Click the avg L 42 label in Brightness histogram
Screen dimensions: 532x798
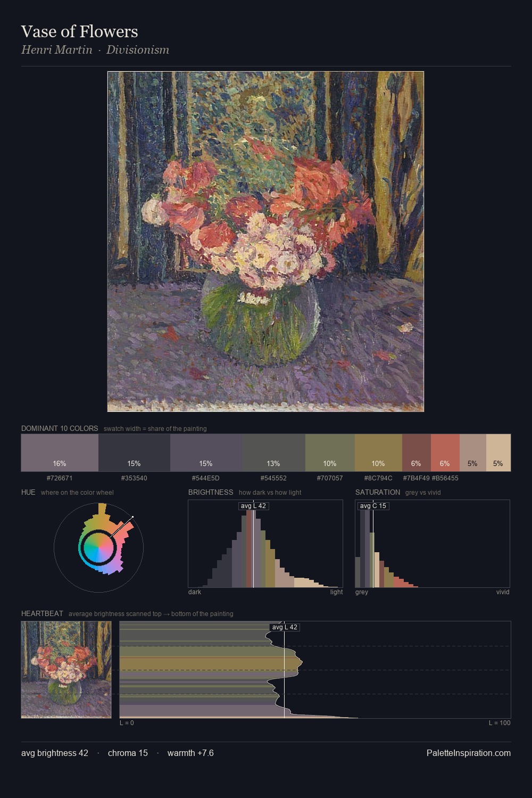pos(253,506)
